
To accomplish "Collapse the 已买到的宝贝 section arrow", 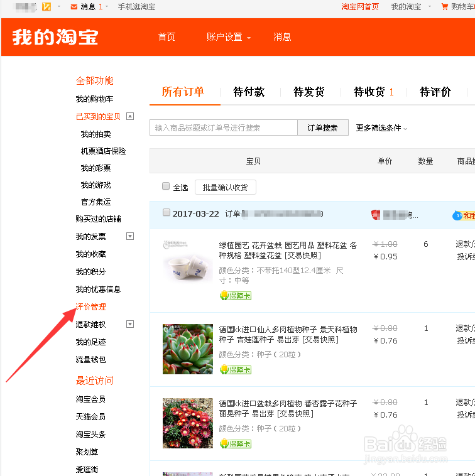I will pos(130,116).
